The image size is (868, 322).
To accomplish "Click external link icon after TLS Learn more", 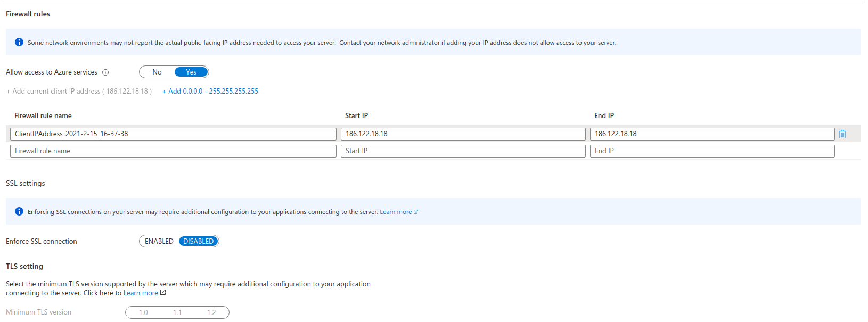I will [163, 293].
